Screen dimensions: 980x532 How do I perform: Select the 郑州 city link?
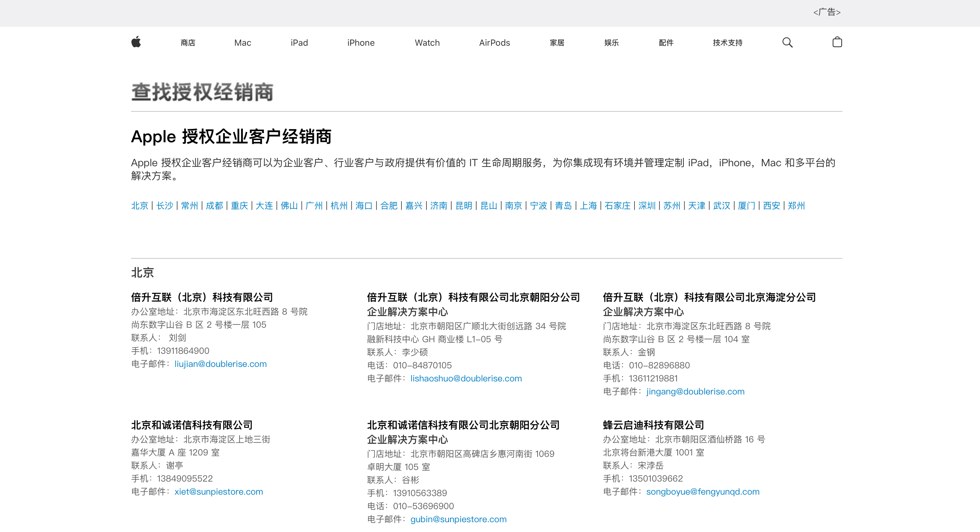(796, 206)
